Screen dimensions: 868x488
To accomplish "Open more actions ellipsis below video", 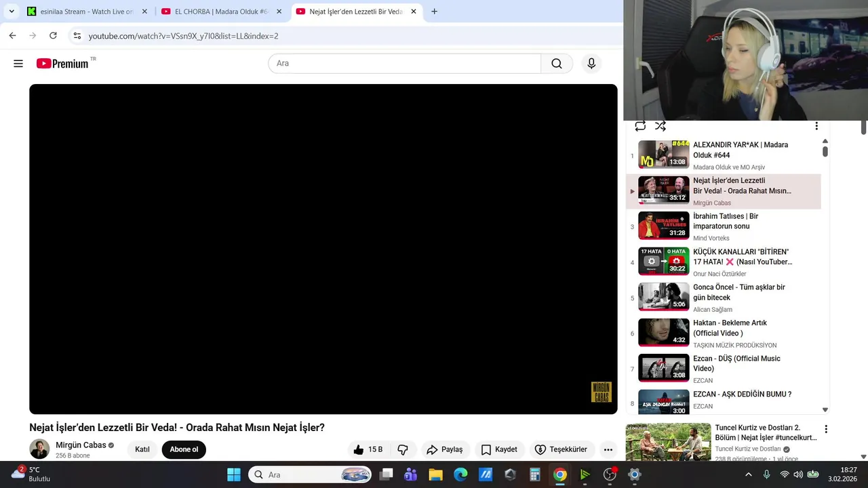I will (x=608, y=449).
